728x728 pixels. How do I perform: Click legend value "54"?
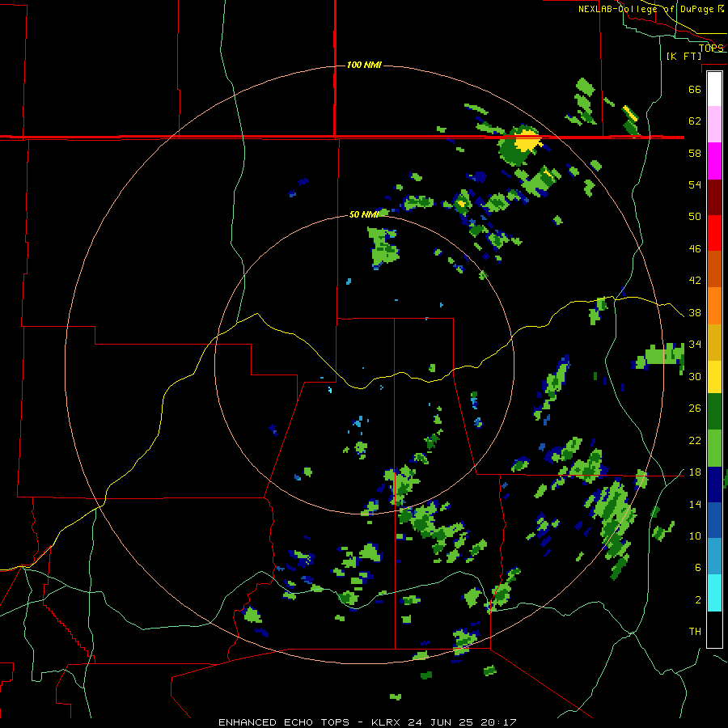click(x=695, y=184)
